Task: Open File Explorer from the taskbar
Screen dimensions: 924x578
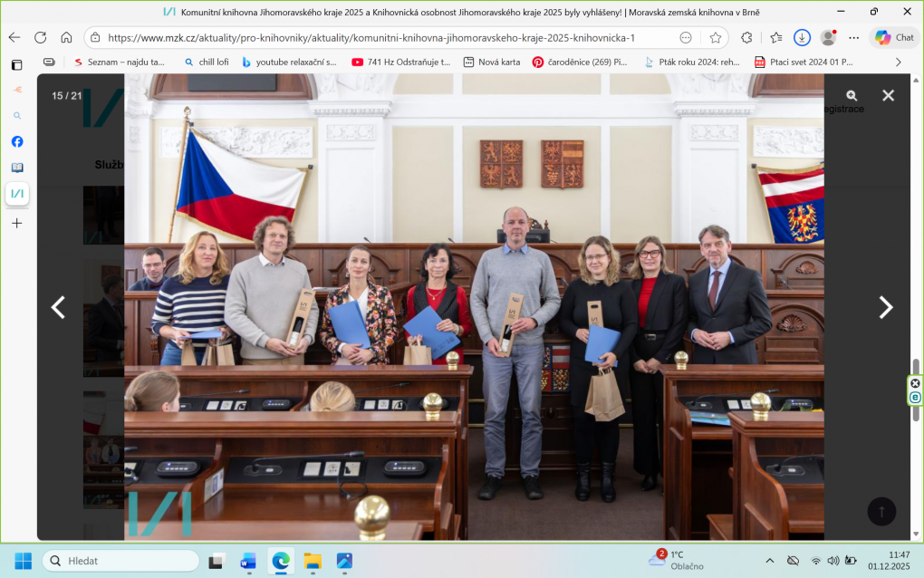Action: (312, 562)
